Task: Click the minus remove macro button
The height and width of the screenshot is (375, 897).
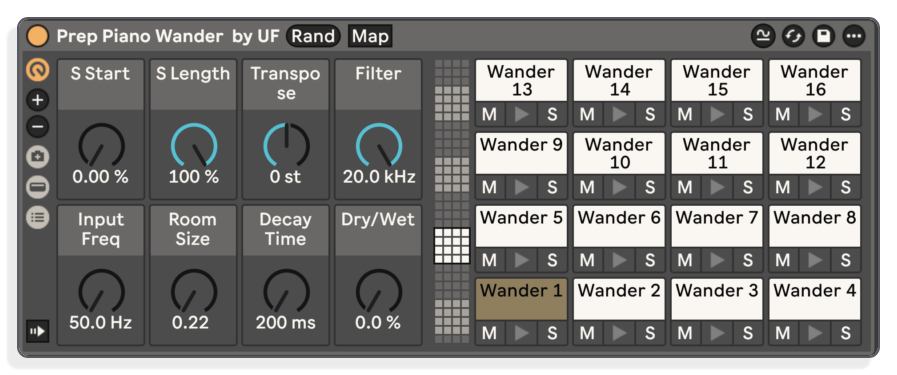Action: (38, 126)
